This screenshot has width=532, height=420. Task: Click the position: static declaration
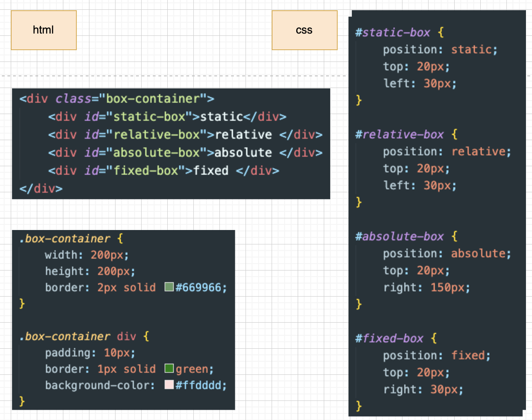pos(440,49)
